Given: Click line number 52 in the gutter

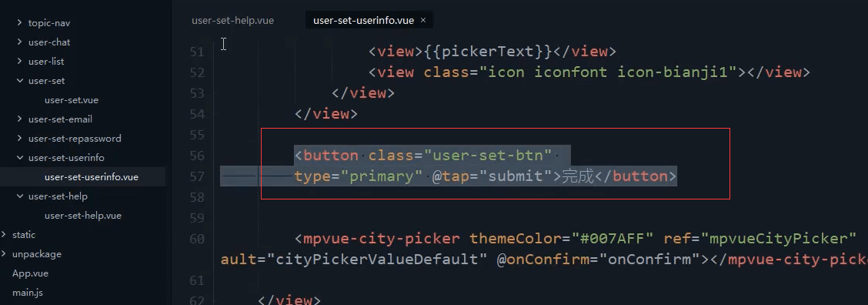Looking at the screenshot, I should [197, 72].
